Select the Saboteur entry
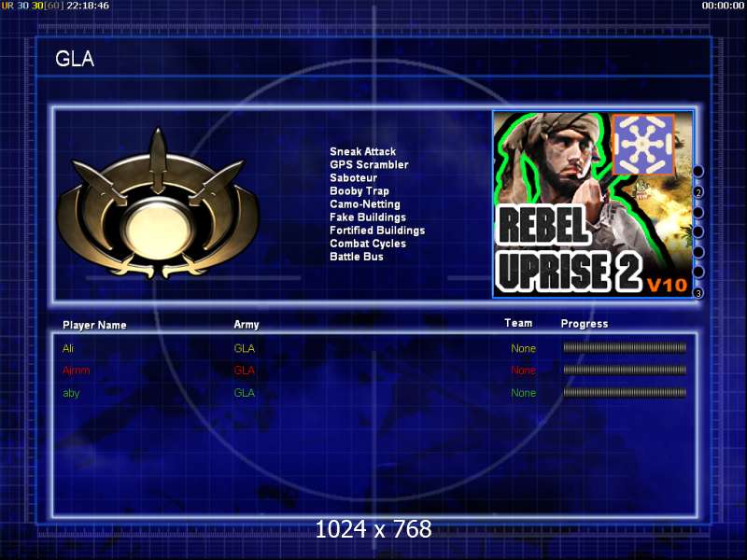This screenshot has height=560, width=747. 353,177
